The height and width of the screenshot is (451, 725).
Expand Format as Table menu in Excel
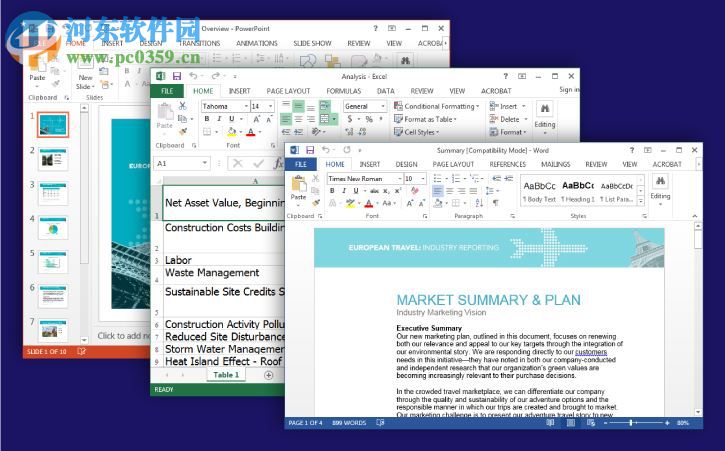(425, 119)
